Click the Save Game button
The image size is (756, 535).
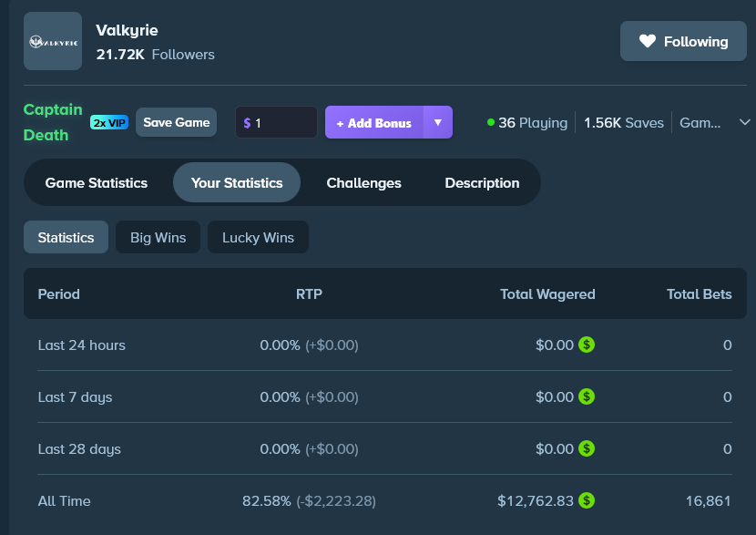click(176, 122)
